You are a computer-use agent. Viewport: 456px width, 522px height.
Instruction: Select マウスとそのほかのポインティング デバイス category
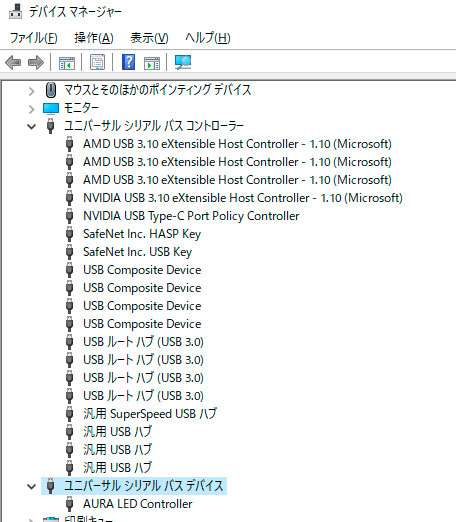coord(157,90)
